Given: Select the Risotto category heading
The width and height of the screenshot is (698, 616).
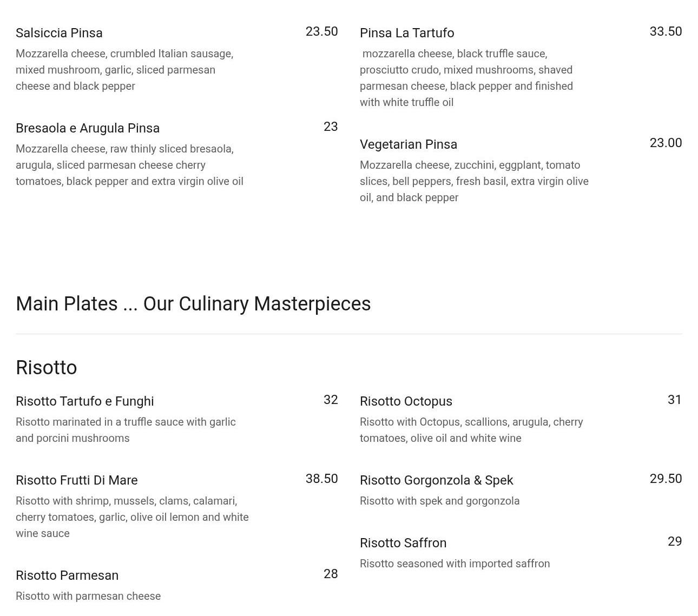Looking at the screenshot, I should tap(47, 368).
